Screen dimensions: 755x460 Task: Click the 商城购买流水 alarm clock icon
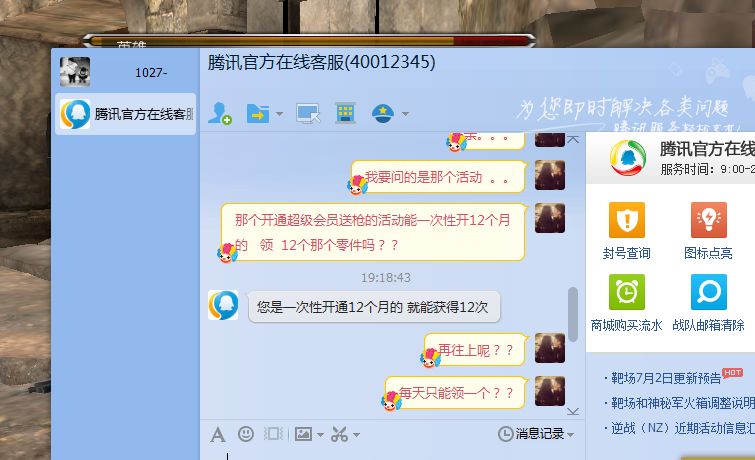click(x=626, y=292)
